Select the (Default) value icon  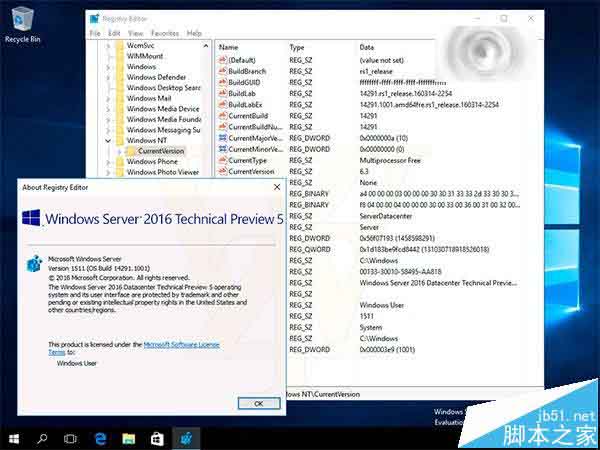coord(222,60)
